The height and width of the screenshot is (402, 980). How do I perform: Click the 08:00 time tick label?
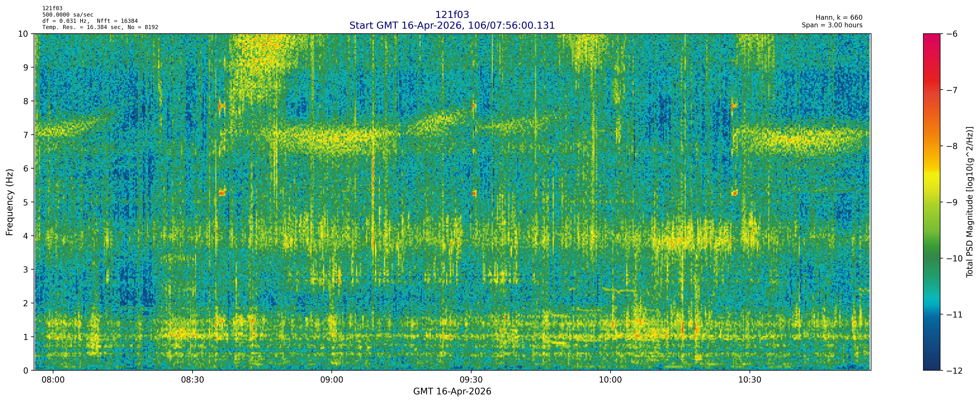[53, 380]
